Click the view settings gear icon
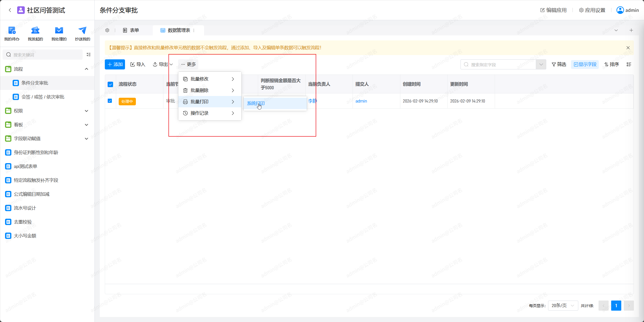The height and width of the screenshot is (322, 644). coord(107,30)
